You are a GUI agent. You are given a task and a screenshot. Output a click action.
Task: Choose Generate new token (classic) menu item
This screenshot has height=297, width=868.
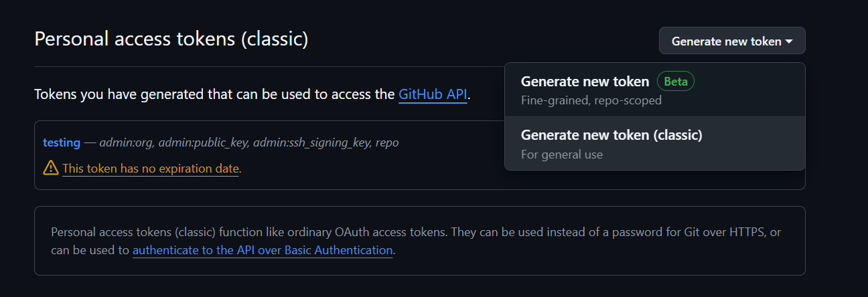611,135
